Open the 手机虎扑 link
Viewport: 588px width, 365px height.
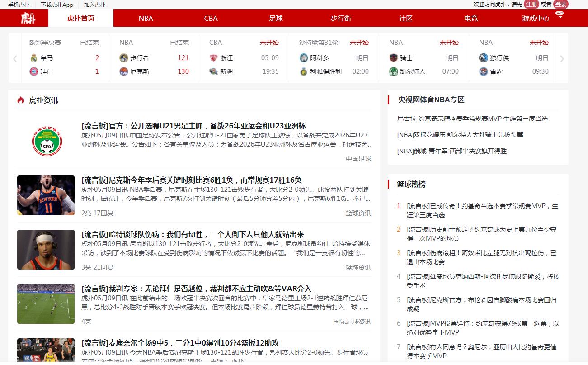pos(19,5)
